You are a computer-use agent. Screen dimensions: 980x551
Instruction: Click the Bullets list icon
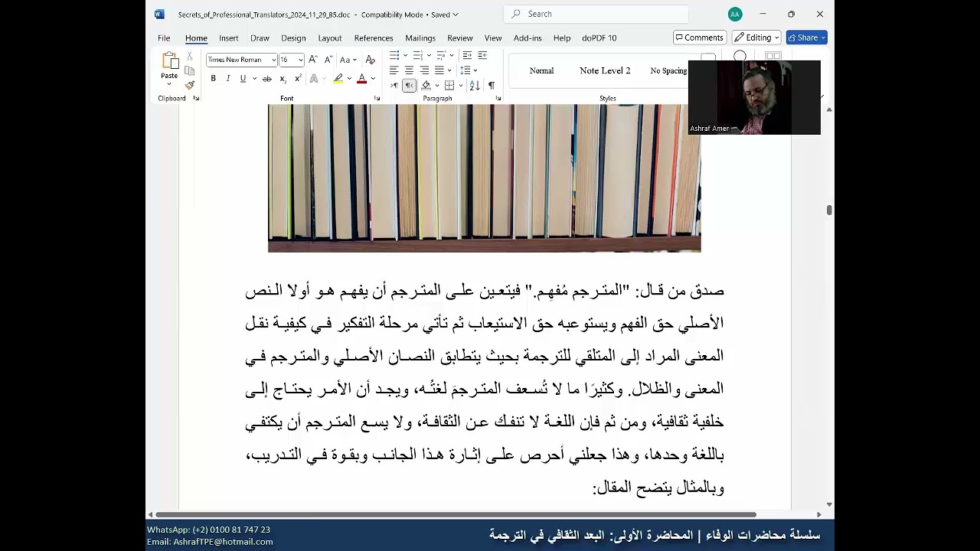click(x=394, y=56)
